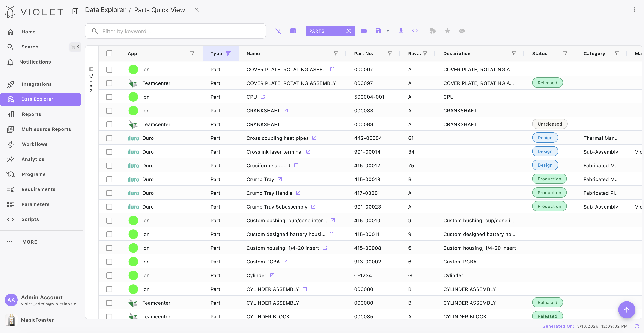Expand the save options dropdown arrow

[388, 31]
